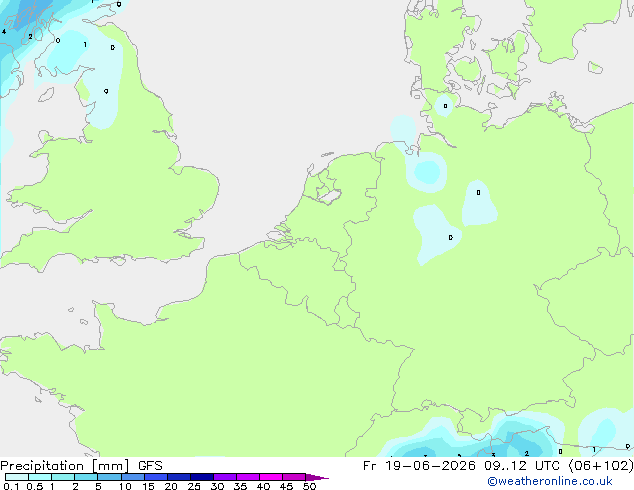Click the '35' legend value label
The height and width of the screenshot is (490, 634).
[x=240, y=486]
